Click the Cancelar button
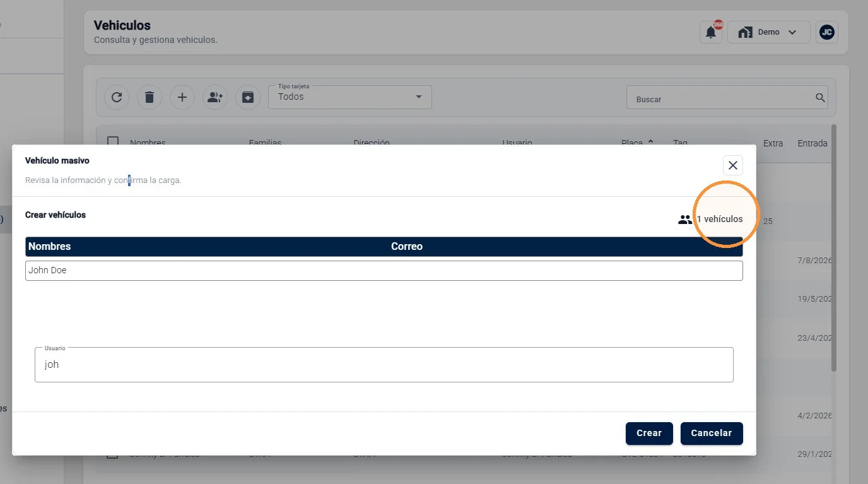868x484 pixels. [x=712, y=434]
